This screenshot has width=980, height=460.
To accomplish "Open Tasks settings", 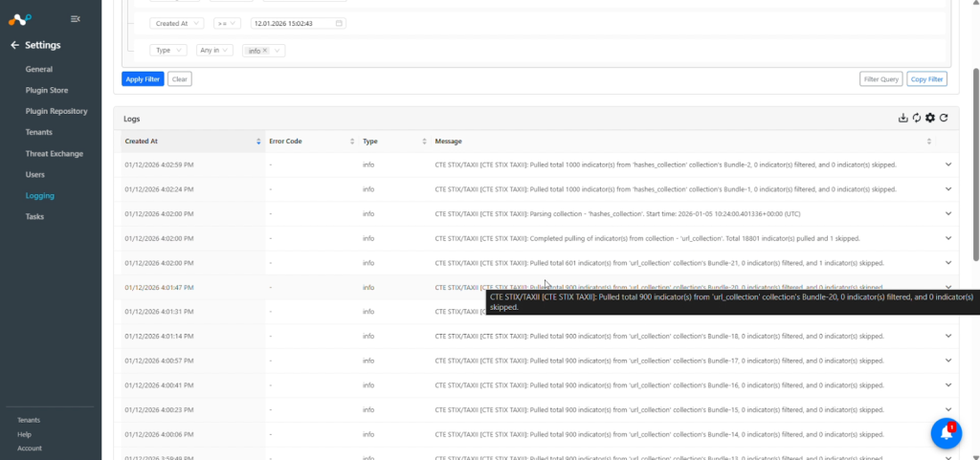I will pyautogui.click(x=34, y=216).
